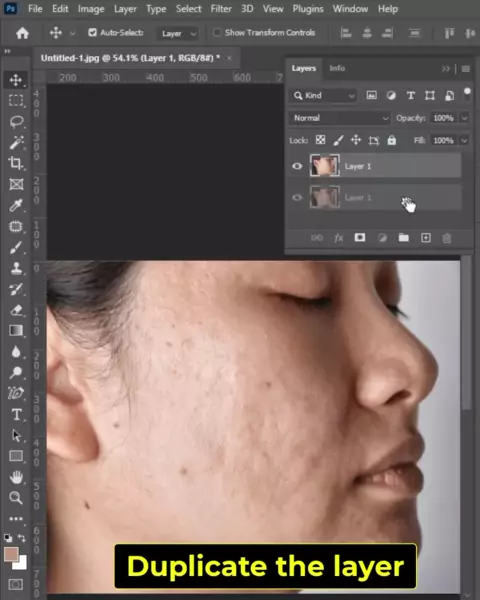Click the background color swatch
The width and height of the screenshot is (480, 600).
[22, 563]
